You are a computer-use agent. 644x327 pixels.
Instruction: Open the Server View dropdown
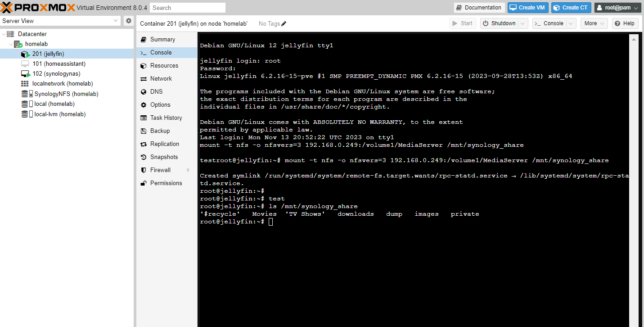[115, 21]
